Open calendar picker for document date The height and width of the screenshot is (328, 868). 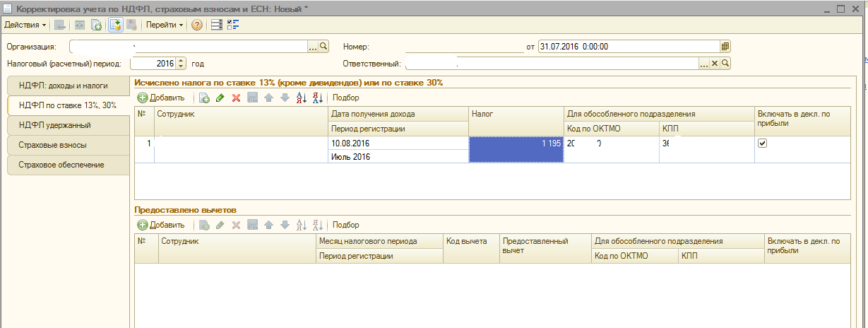coord(725,46)
